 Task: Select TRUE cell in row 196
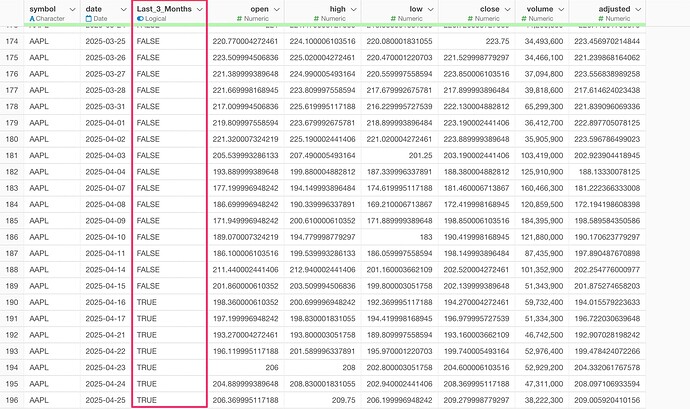pyautogui.click(x=147, y=400)
